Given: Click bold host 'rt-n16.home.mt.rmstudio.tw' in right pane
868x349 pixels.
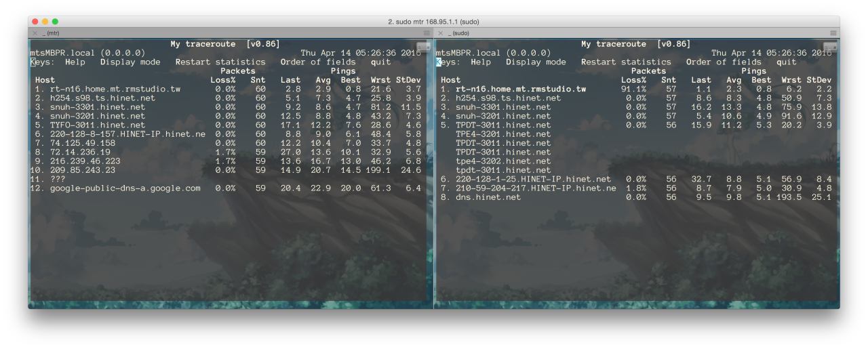Looking at the screenshot, I should point(521,89).
